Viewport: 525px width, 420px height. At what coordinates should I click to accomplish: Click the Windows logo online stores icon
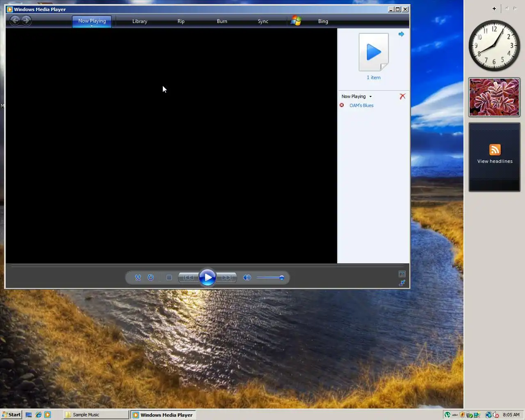[x=296, y=21]
